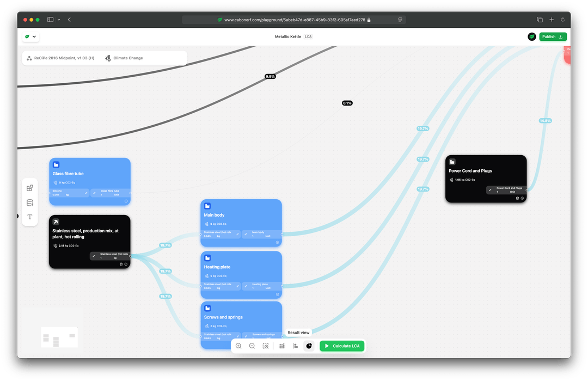The width and height of the screenshot is (588, 381).
Task: Click the align layout icon in bottom toolbar
Action: click(296, 346)
